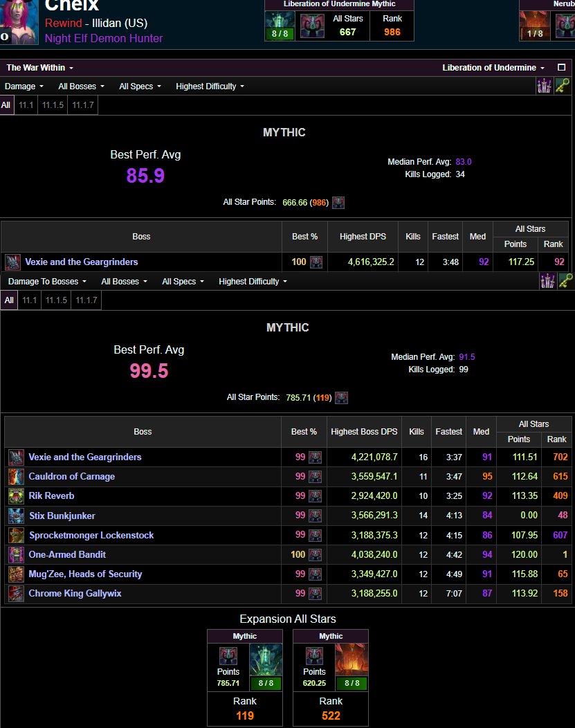Image resolution: width=575 pixels, height=728 pixels.
Task: Click Stix Bunkjunker boss icon
Action: coord(16,516)
